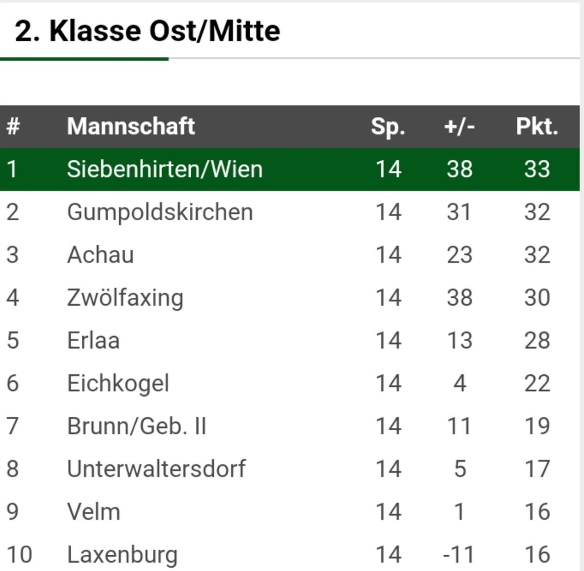This screenshot has height=571, width=584.
Task: Select the Brunn/Geb. II team
Action: 136,426
